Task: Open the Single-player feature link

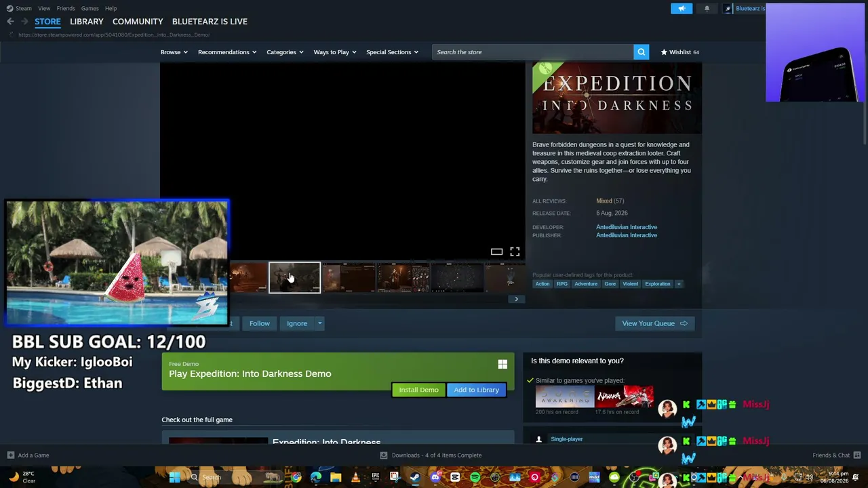Action: (x=567, y=439)
